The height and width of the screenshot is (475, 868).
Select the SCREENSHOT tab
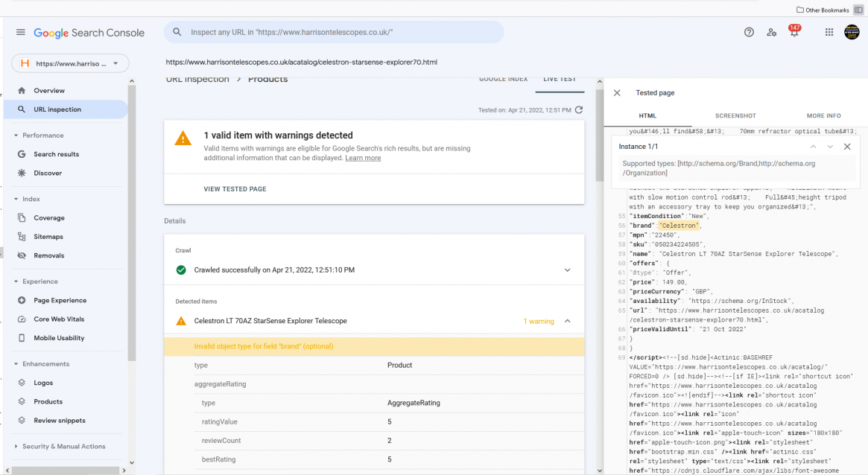click(735, 115)
